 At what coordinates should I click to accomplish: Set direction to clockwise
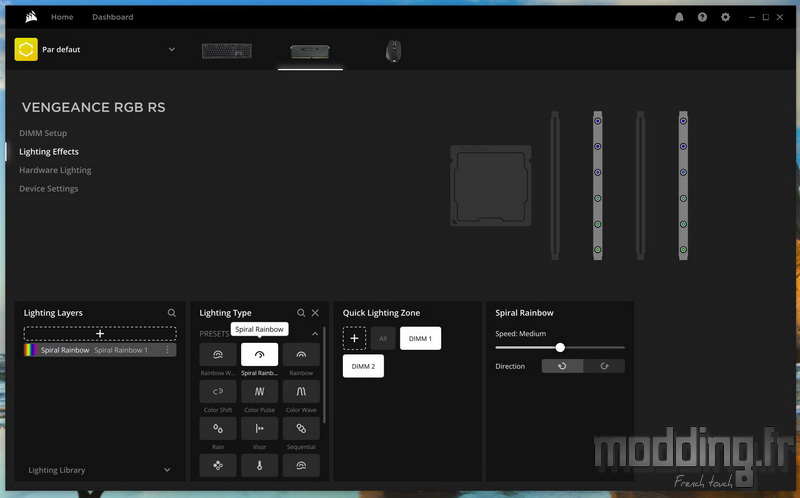point(604,366)
